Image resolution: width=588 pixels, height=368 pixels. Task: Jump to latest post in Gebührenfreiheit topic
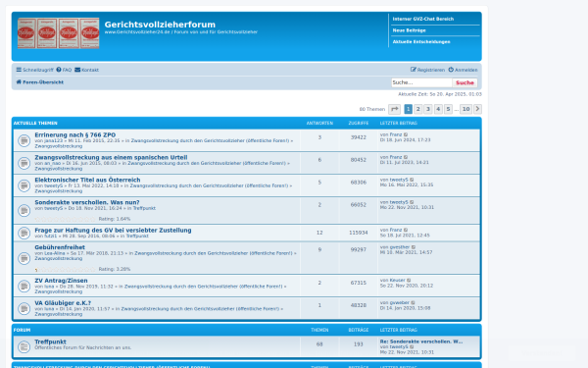(414, 247)
